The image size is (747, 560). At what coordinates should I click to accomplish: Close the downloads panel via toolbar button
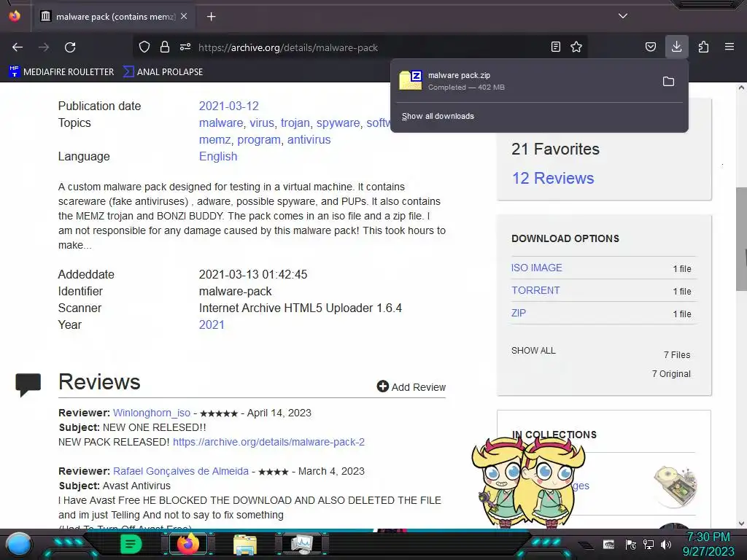[x=676, y=47]
